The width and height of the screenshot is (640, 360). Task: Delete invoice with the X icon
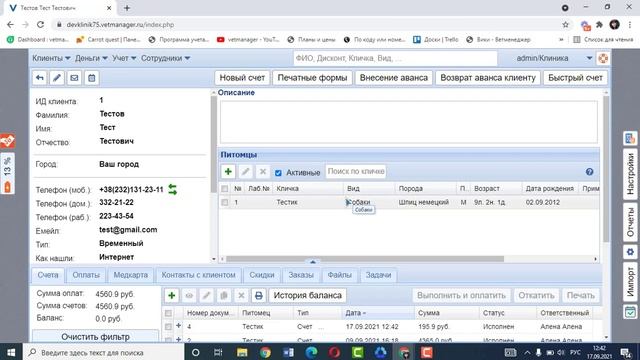(x=241, y=296)
